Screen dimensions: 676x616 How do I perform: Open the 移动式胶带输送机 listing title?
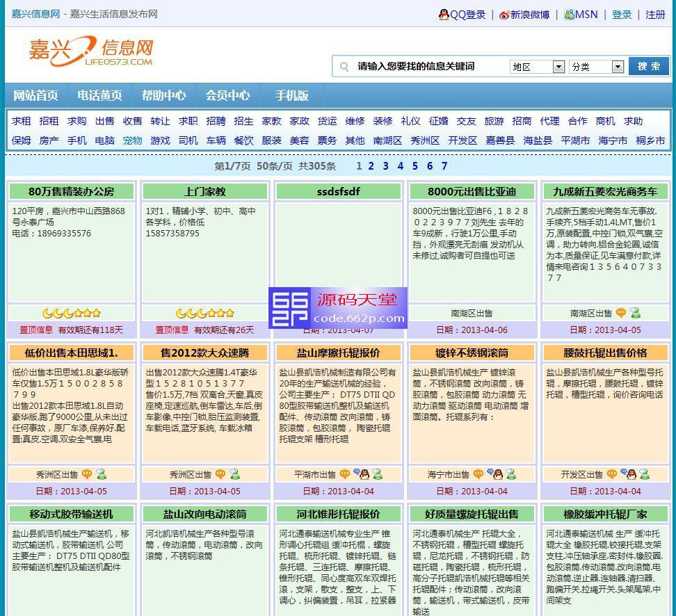72,514
